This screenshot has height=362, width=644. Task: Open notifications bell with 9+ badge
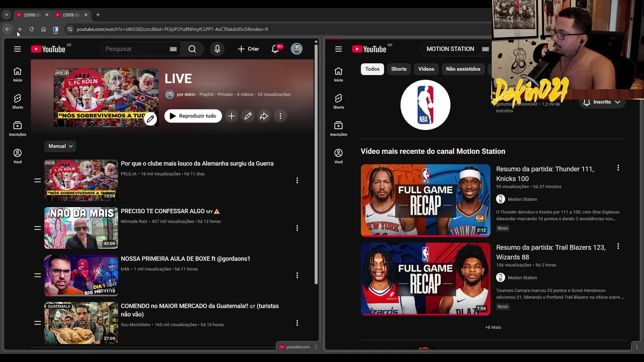coord(275,49)
